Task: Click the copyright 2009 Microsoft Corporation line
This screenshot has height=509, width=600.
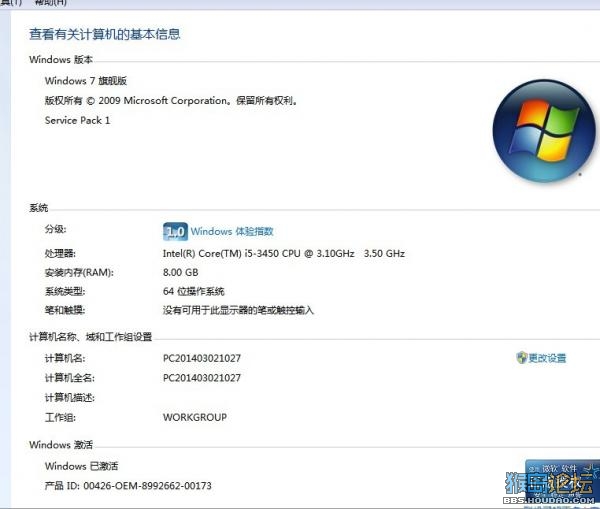Action: 171,101
